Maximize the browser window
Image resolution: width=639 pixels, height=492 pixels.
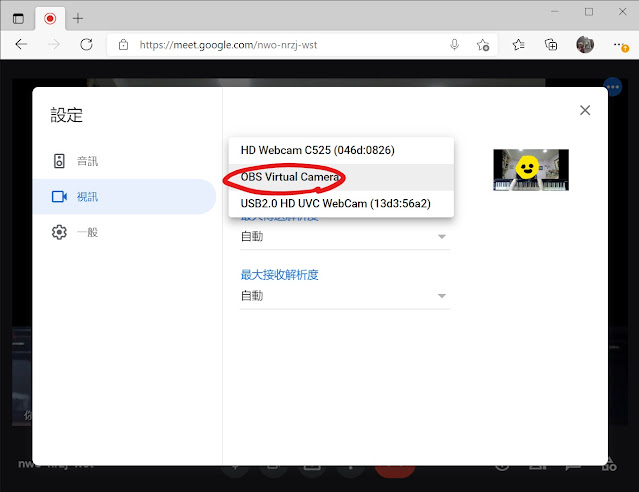[589, 12]
